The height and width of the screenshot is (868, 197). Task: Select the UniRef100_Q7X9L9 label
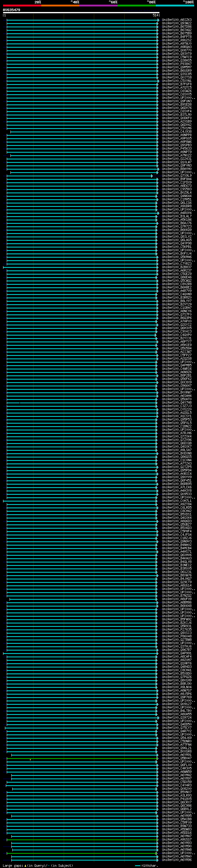pos(177,176)
